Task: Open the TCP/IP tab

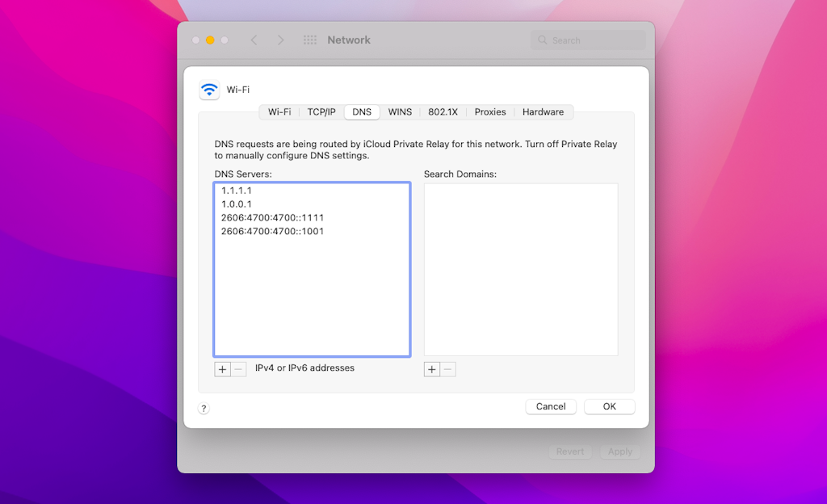Action: 321,112
